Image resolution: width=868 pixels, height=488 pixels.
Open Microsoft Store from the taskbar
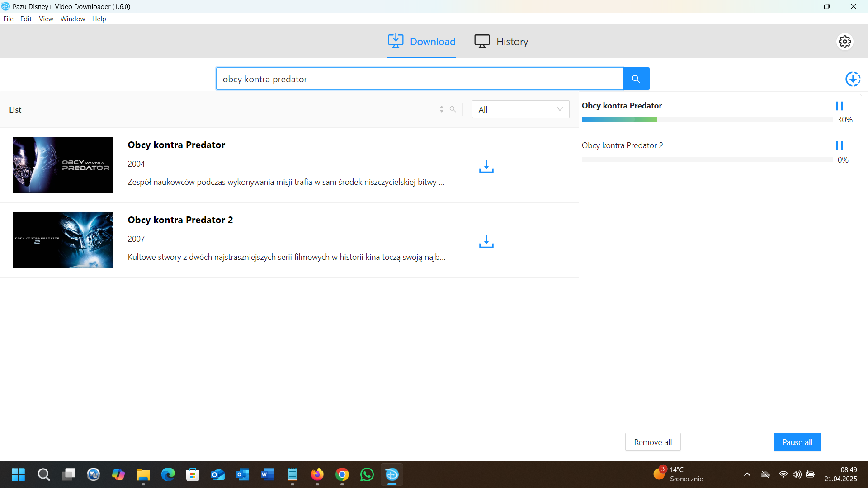[193, 475]
